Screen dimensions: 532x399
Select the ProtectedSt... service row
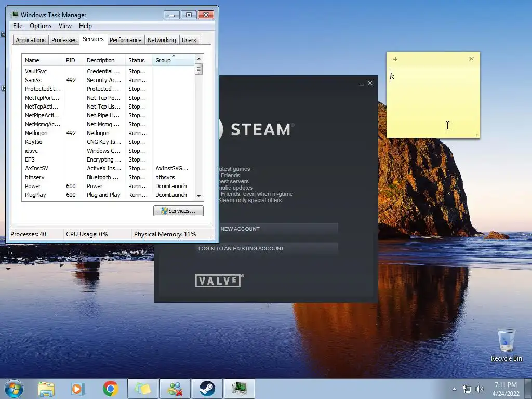click(108, 89)
